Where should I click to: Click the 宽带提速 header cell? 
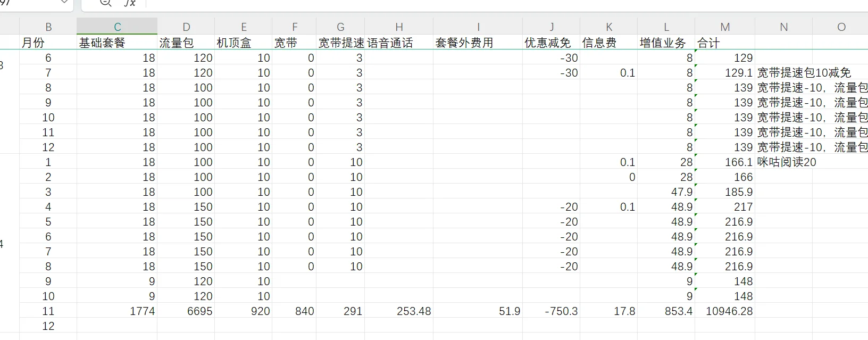click(340, 43)
